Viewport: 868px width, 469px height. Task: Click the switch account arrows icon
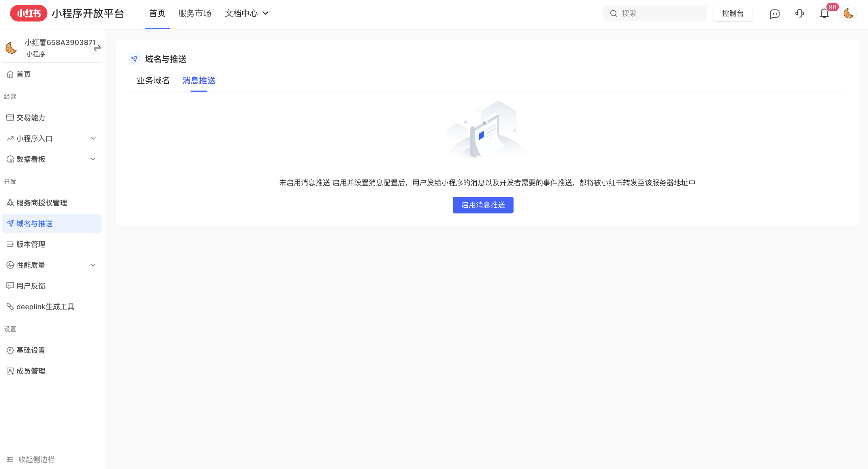pos(97,48)
